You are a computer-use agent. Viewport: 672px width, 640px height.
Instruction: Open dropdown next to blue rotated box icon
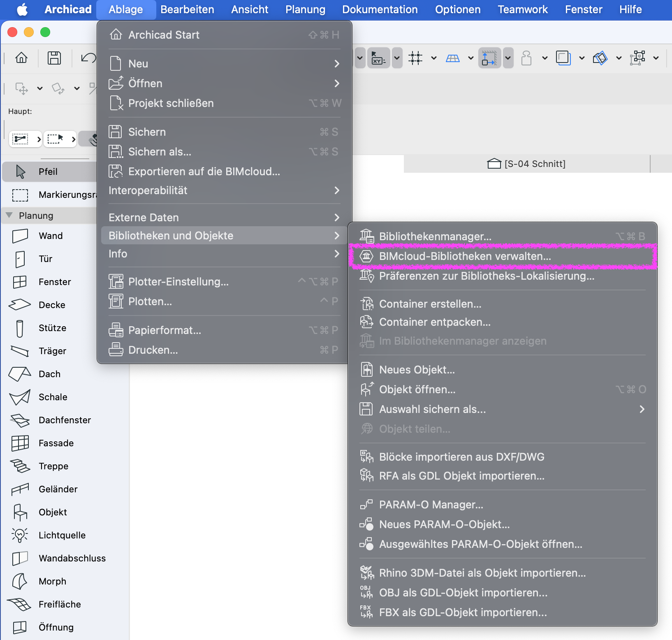click(619, 58)
